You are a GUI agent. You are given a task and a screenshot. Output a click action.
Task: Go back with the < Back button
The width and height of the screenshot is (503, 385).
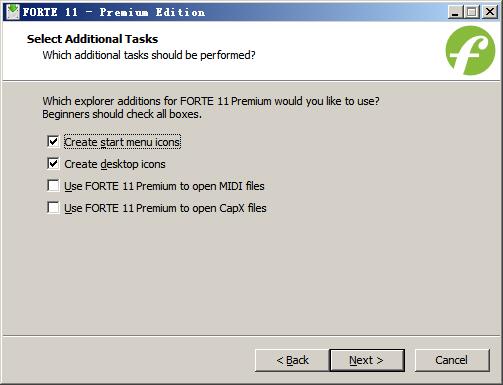[292, 360]
